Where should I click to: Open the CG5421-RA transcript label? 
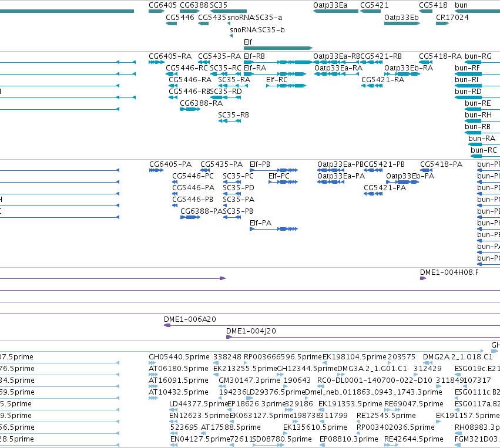(x=382, y=80)
